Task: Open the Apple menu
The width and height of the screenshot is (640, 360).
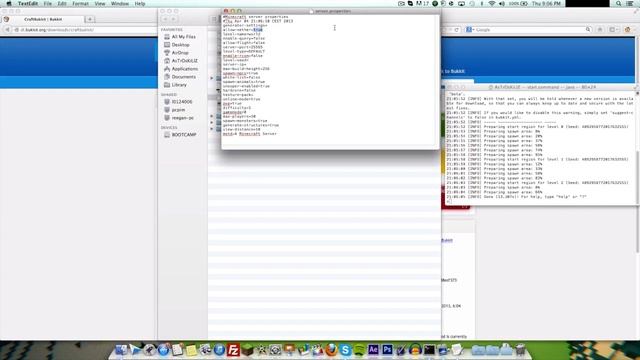Action: pos(9,4)
